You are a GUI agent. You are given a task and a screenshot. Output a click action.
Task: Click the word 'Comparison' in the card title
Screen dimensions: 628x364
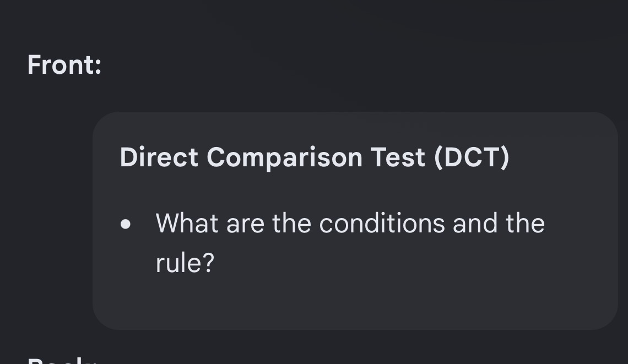284,158
